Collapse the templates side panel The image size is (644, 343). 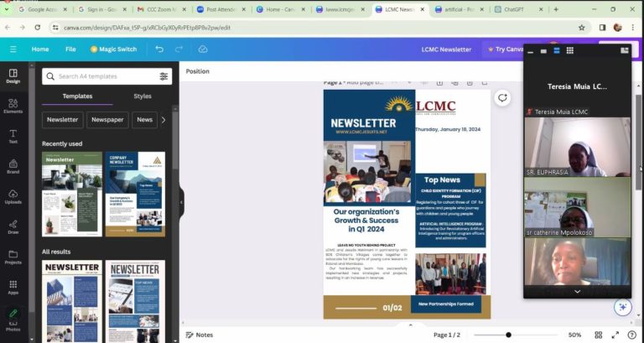point(181,202)
